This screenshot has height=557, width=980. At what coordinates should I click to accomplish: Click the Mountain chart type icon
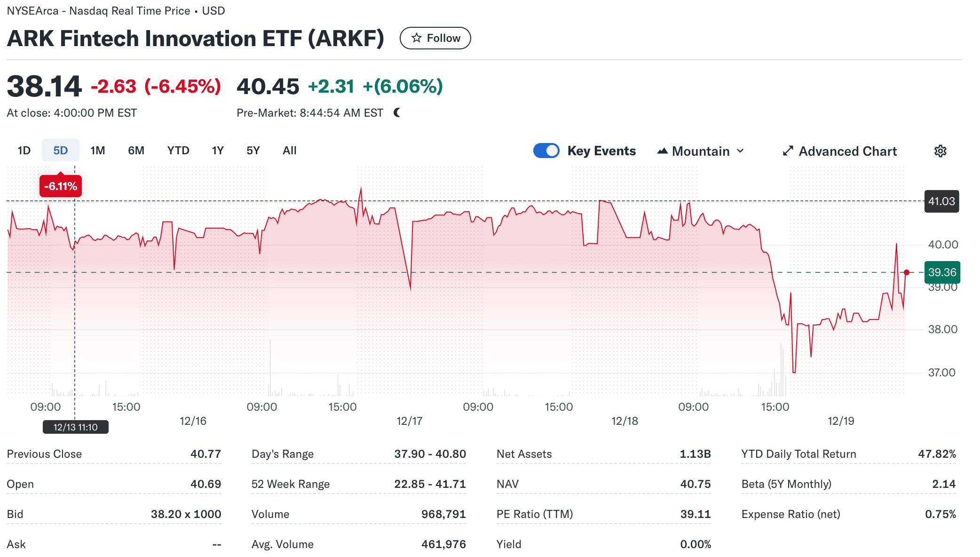tap(662, 151)
